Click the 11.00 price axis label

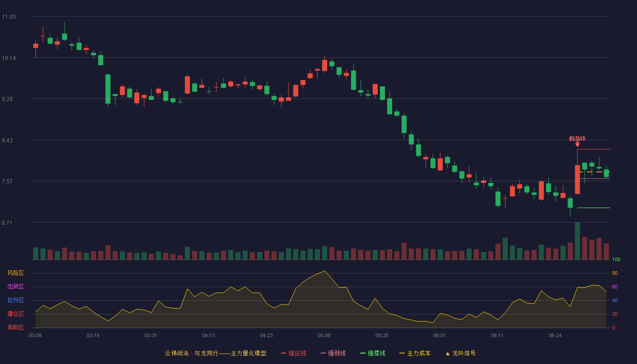pos(9,17)
